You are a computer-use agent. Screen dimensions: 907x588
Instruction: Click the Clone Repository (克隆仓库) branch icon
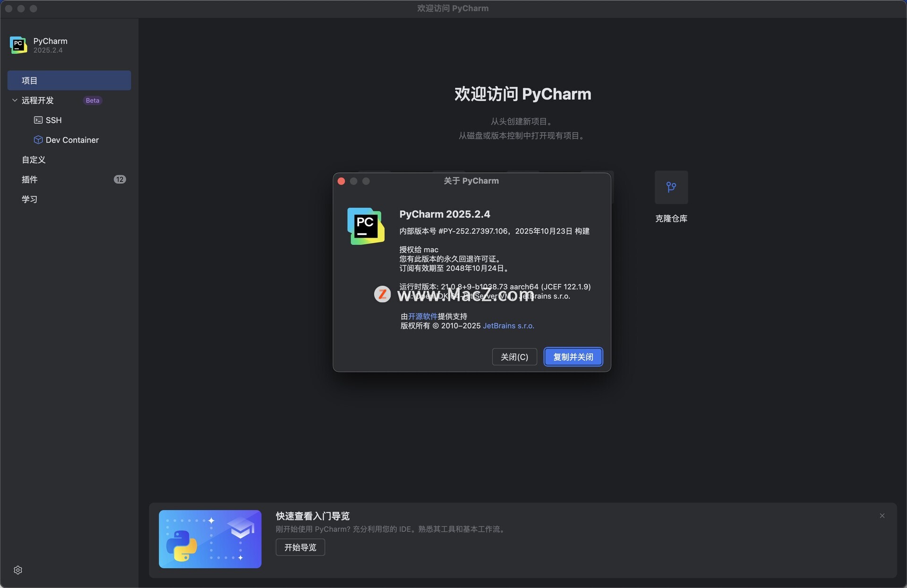coord(671,187)
